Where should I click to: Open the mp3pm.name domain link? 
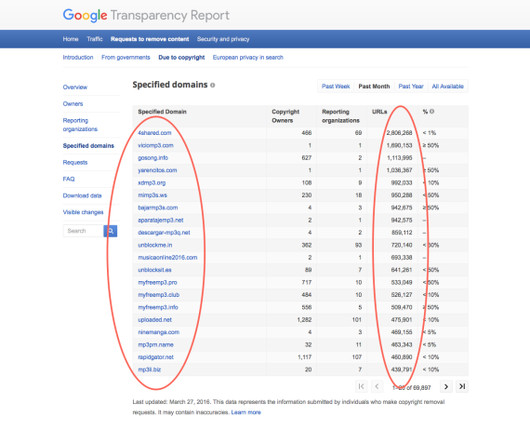point(155,345)
